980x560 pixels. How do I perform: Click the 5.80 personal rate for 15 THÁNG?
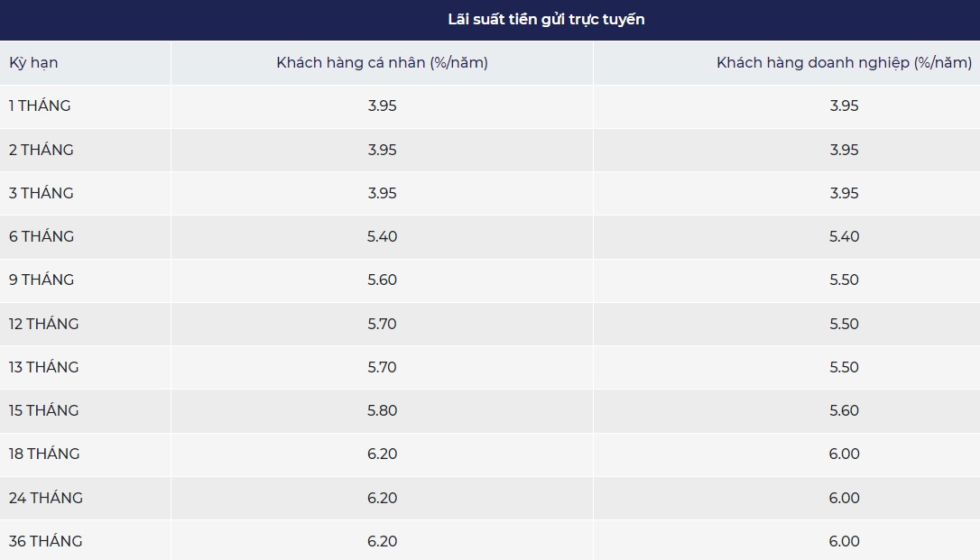tap(382, 410)
